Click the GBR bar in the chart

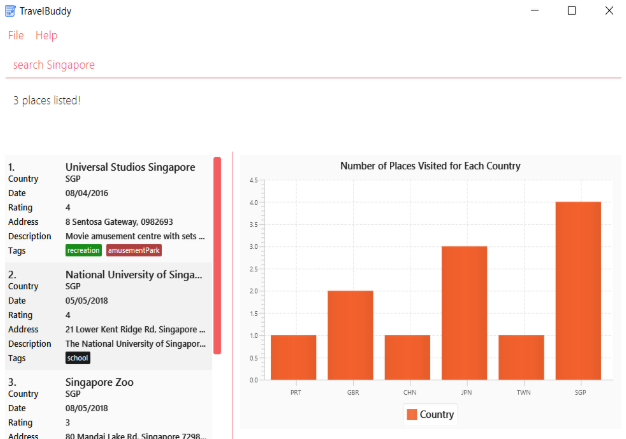point(351,335)
